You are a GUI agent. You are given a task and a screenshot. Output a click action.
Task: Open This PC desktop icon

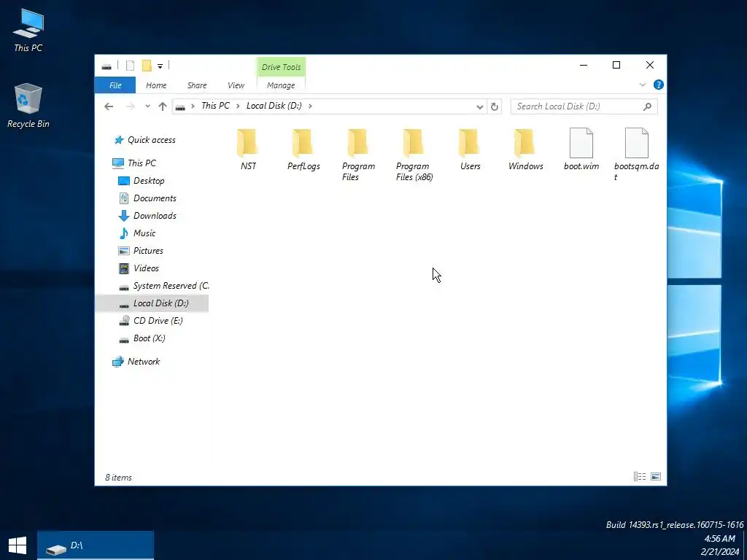pos(28,30)
